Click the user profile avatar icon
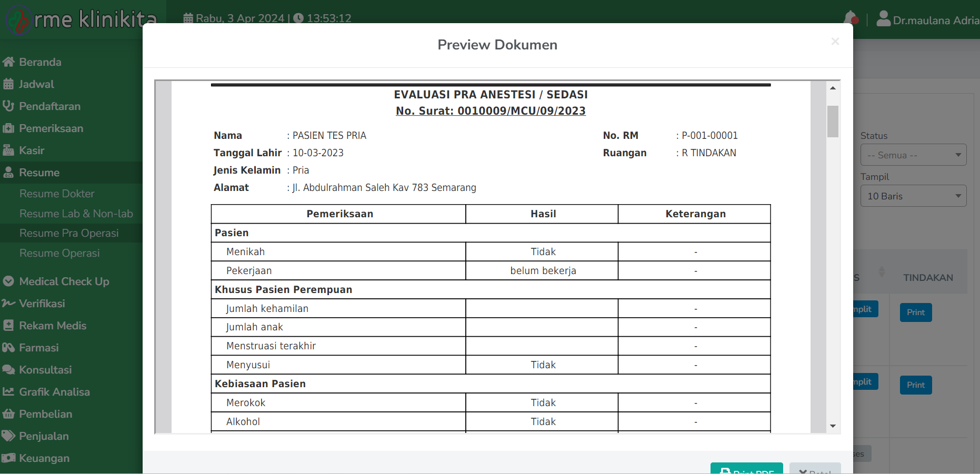980x474 pixels. click(883, 19)
